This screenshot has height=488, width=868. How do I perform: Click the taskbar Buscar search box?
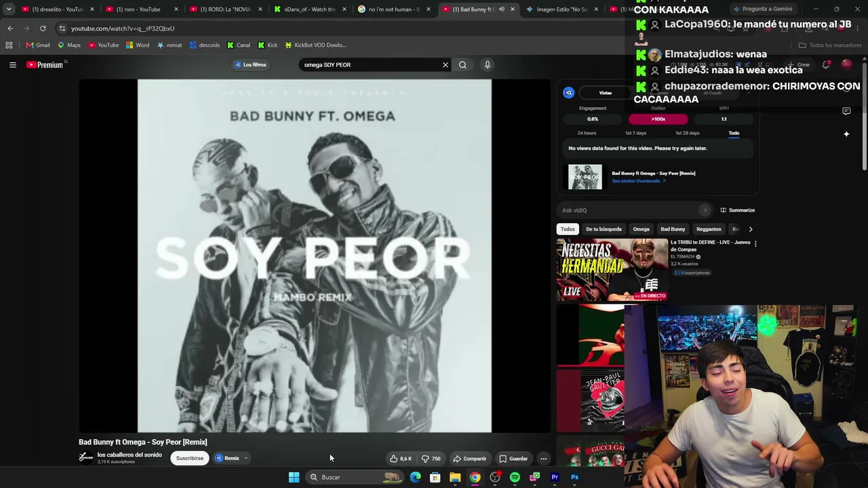355,477
